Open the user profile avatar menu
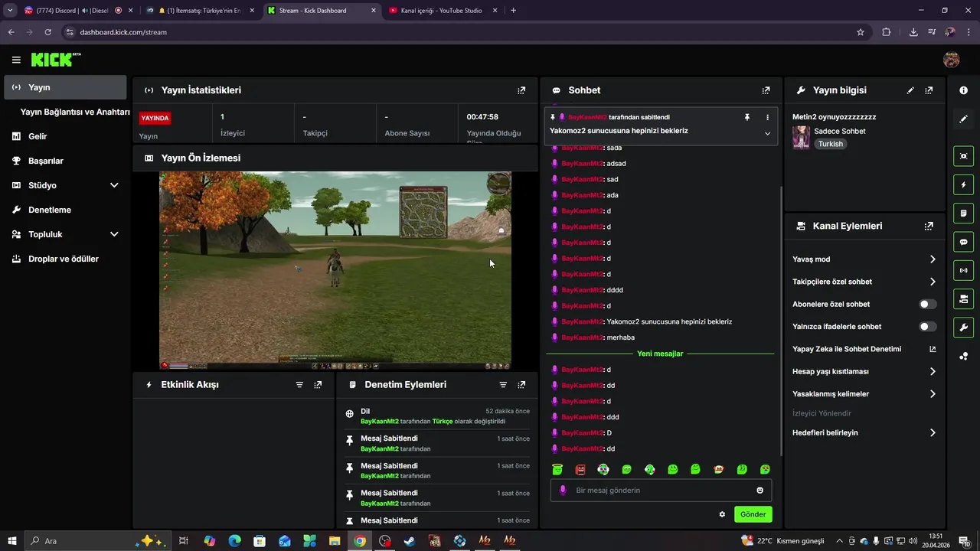 tap(952, 60)
